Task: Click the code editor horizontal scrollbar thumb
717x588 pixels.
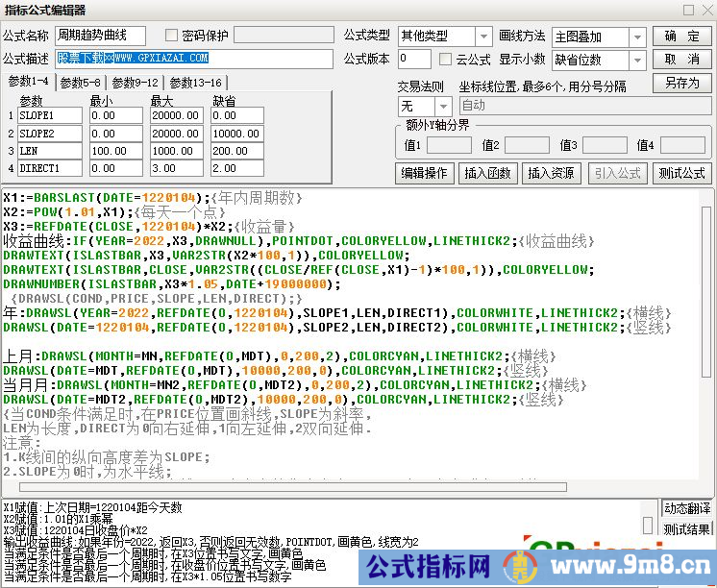Action: click(x=292, y=486)
